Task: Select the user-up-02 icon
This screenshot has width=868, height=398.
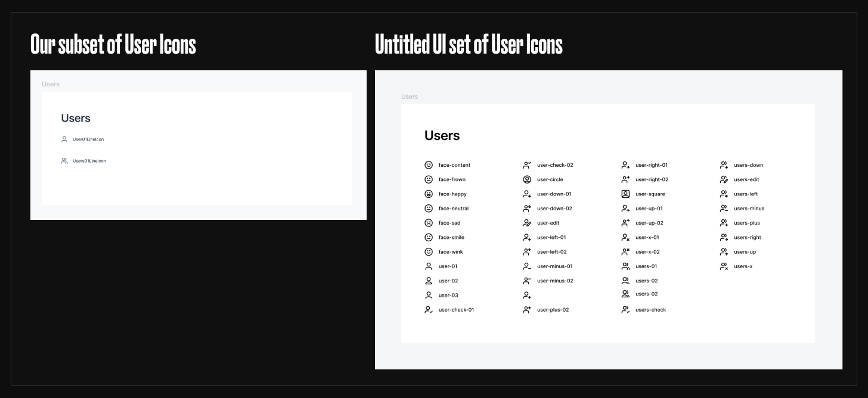Action: pos(625,223)
